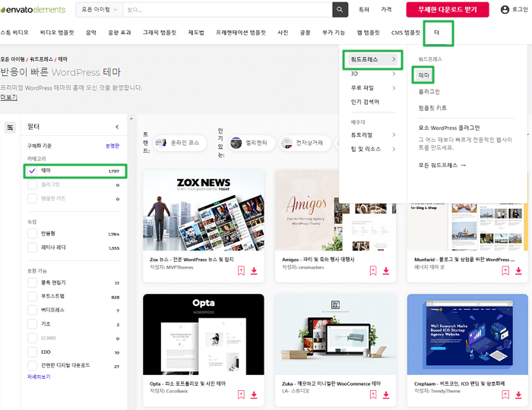Download the Zox News theme
Image resolution: width=532 pixels, height=410 pixels.
point(254,271)
